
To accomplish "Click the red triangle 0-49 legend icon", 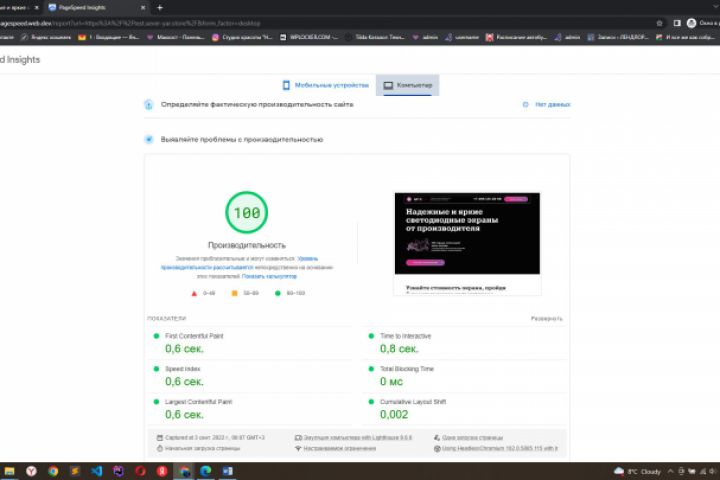I will pyautogui.click(x=194, y=293).
